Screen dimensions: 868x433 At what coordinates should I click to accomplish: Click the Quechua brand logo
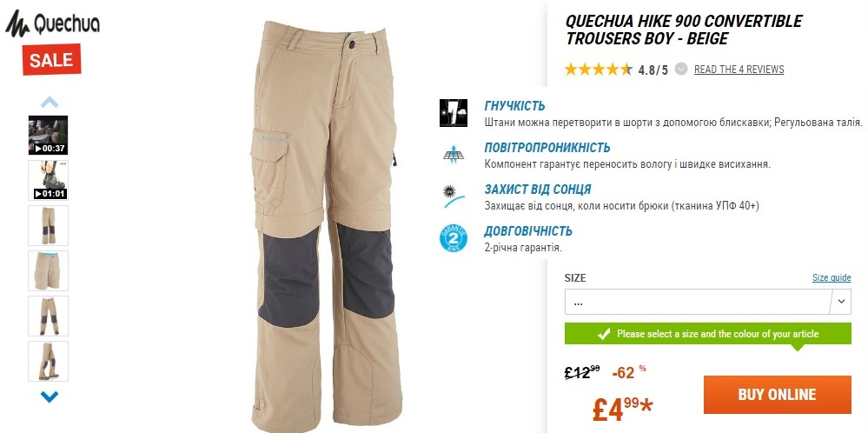[53, 24]
